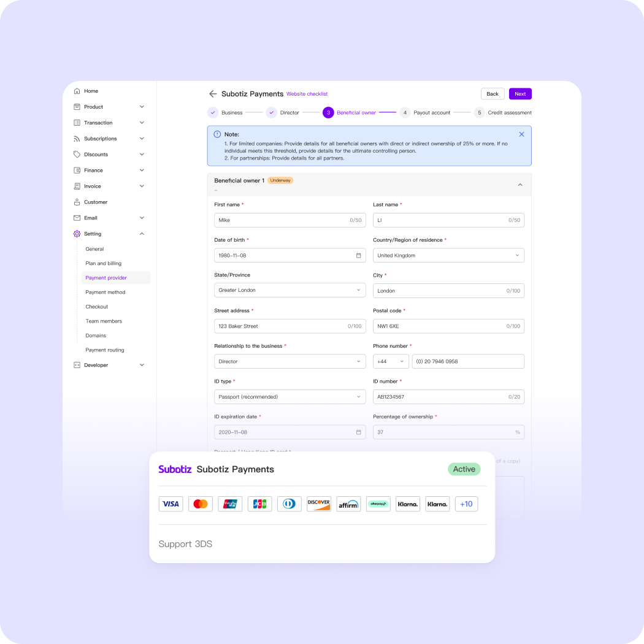The image size is (644, 644).
Task: Open the Date of birth calendar picker
Action: click(x=359, y=255)
